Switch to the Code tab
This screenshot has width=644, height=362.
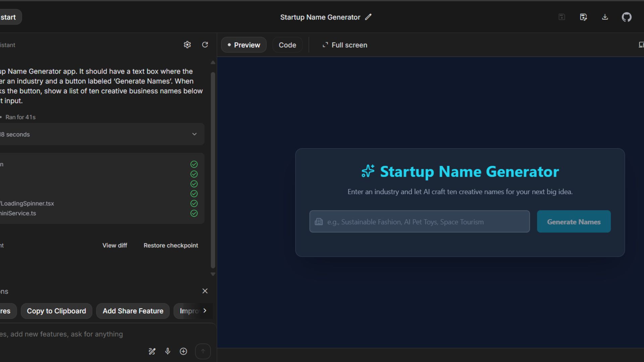coord(287,45)
